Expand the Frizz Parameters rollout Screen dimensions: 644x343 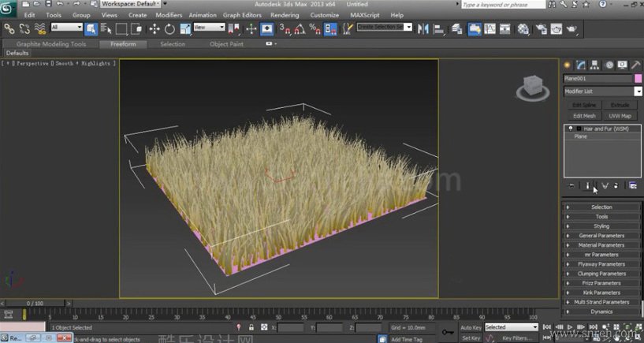[601, 283]
